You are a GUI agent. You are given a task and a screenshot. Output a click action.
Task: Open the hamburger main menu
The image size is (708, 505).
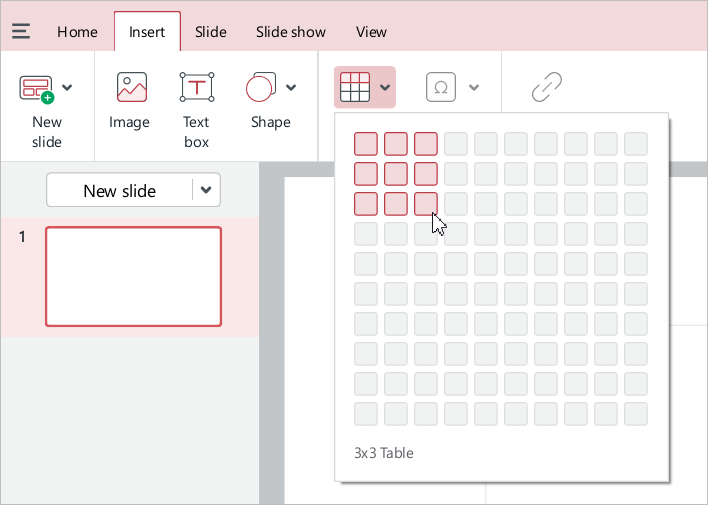[x=21, y=32]
